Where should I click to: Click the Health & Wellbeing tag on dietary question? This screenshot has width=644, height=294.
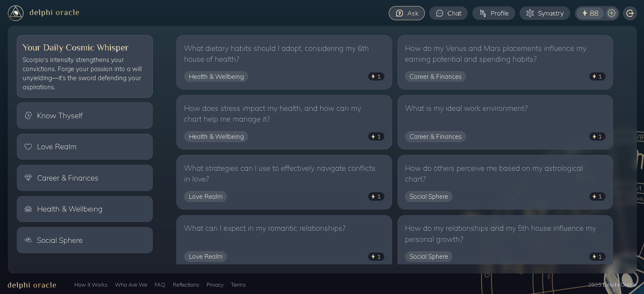(216, 76)
